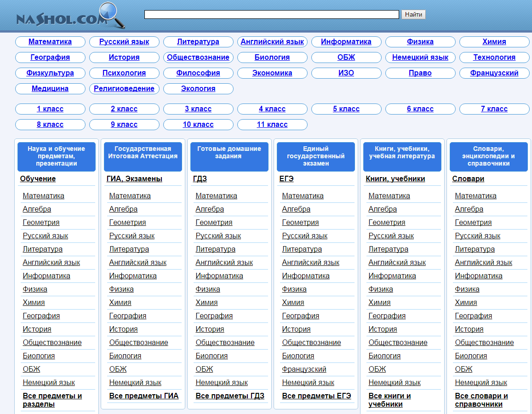
Task: Choose Информатика in the Книги, учебники column
Action: (392, 276)
